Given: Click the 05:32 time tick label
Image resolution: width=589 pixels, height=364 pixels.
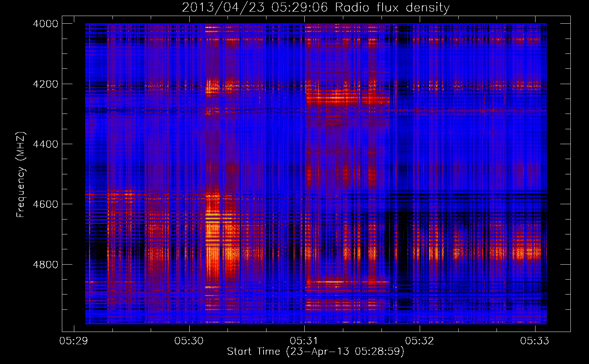Looking at the screenshot, I should [x=420, y=341].
